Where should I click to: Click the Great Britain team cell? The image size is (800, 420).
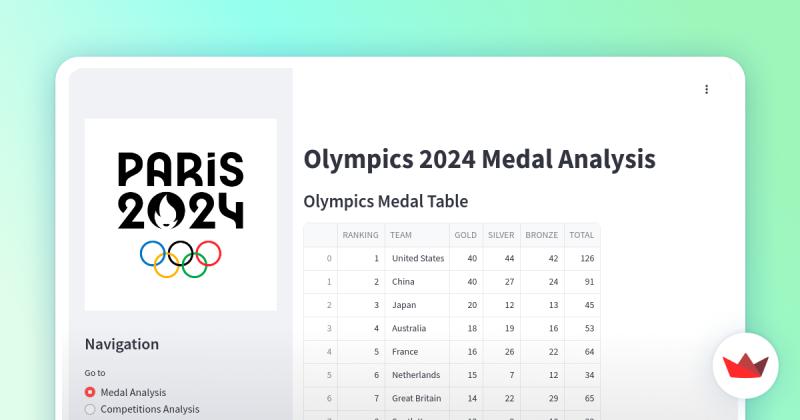click(417, 398)
